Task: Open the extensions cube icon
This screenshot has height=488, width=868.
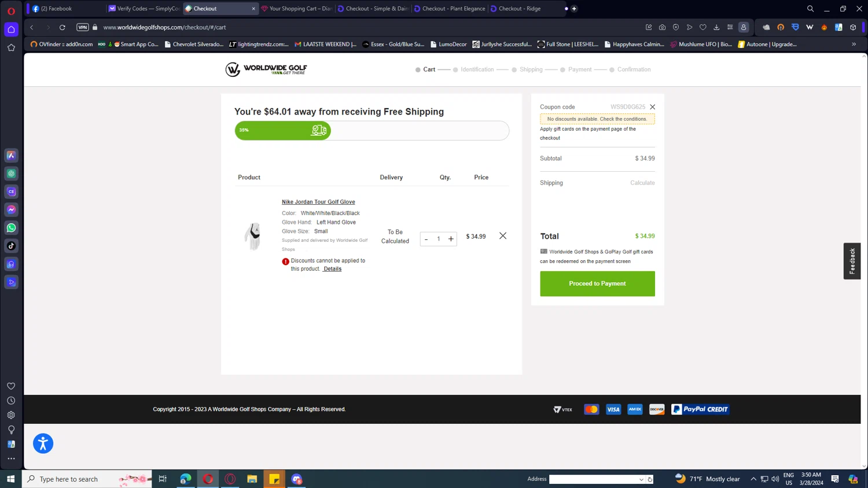Action: point(853,27)
